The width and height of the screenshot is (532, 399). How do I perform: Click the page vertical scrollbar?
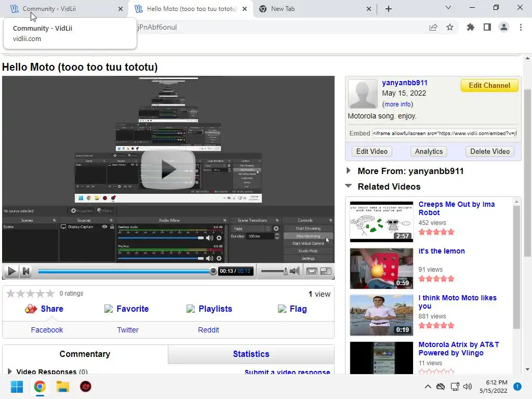[527, 173]
